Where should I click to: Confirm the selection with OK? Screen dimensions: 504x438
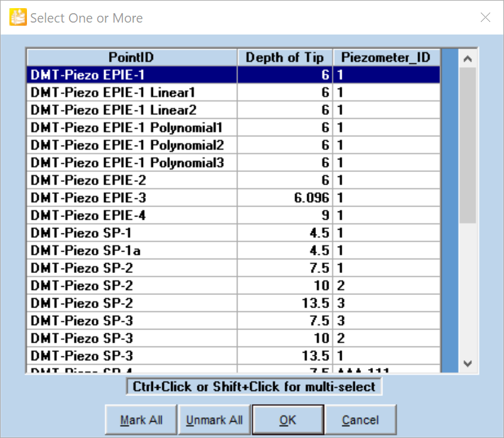288,420
